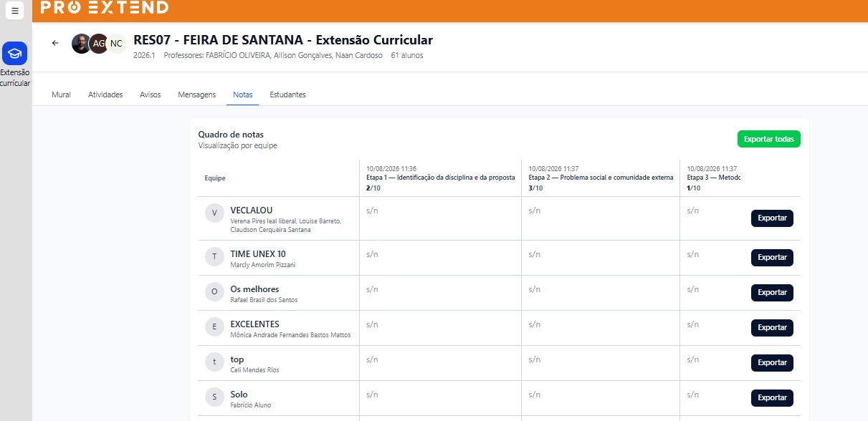Click the 61 alunos label
This screenshot has height=421, width=868.
pos(407,55)
